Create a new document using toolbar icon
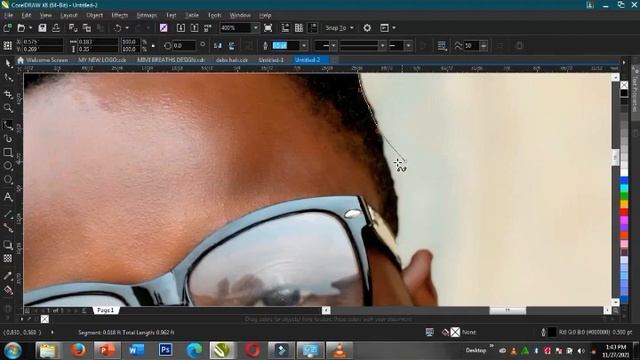The width and height of the screenshot is (640, 360). pyautogui.click(x=7, y=28)
